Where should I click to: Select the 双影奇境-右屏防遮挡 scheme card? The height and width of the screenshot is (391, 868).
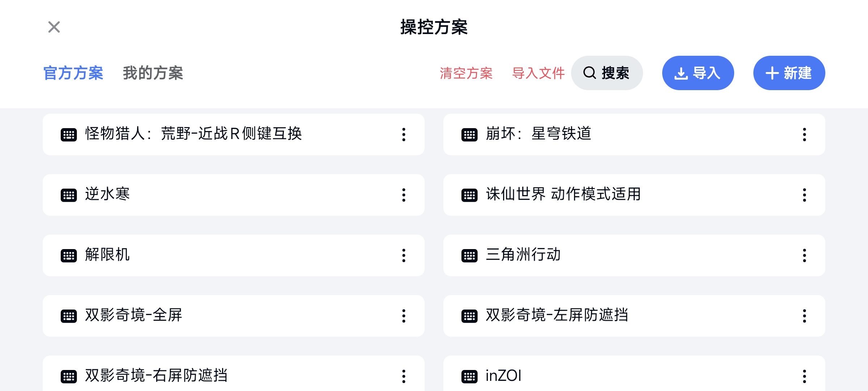tap(234, 374)
